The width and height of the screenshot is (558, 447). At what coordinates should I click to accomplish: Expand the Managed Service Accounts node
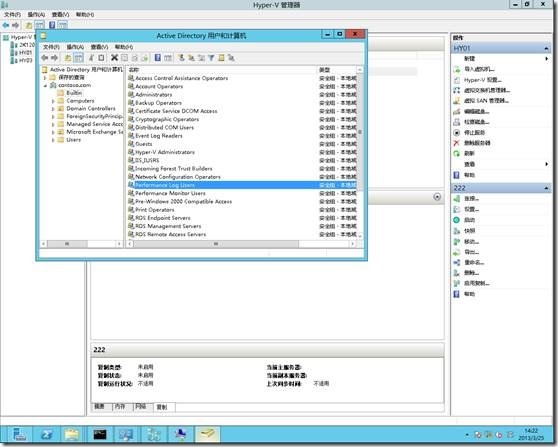pyautogui.click(x=53, y=124)
